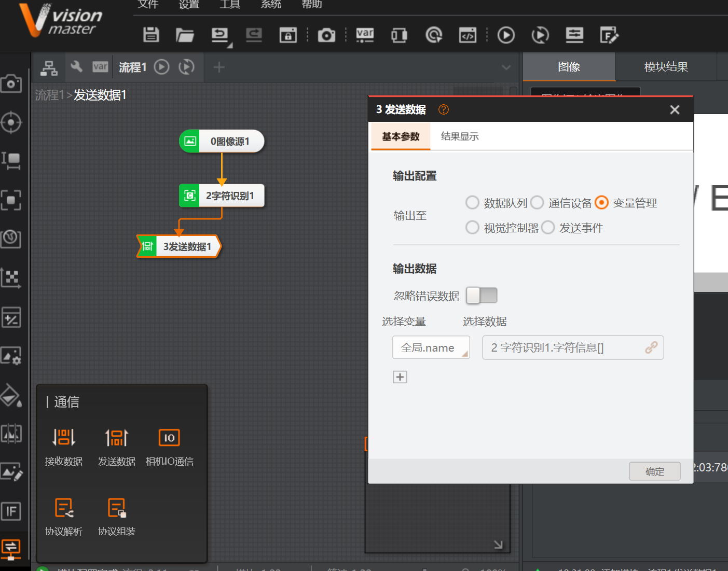Click the IF logic tool in left sidebar

12,511
